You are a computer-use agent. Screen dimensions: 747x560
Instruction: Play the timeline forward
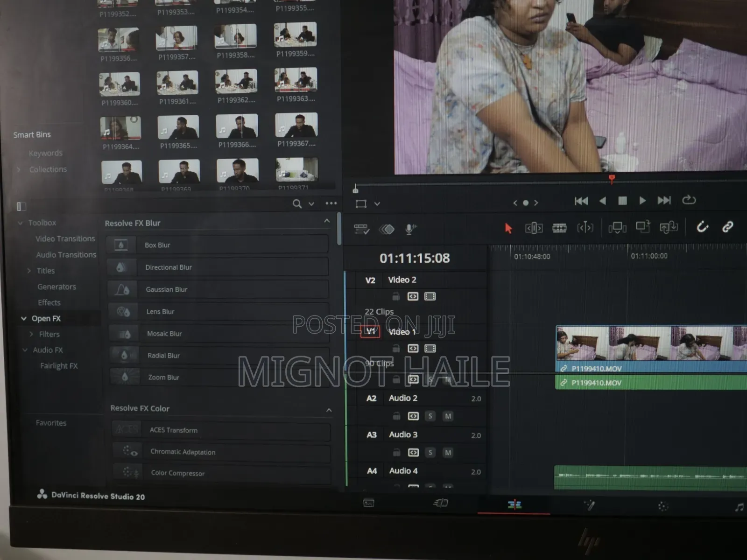point(643,201)
